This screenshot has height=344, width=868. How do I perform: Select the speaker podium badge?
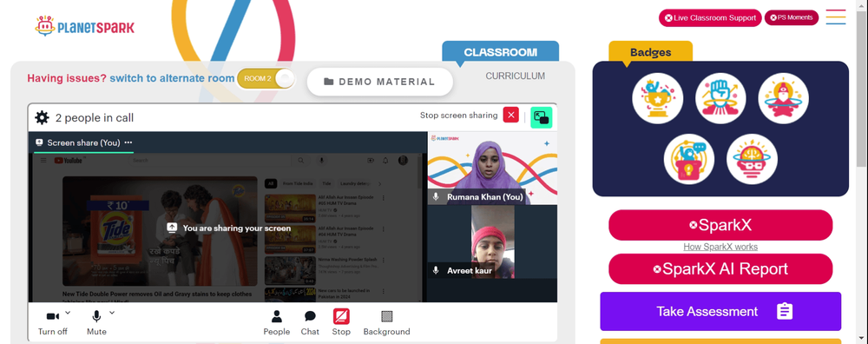pyautogui.click(x=689, y=159)
